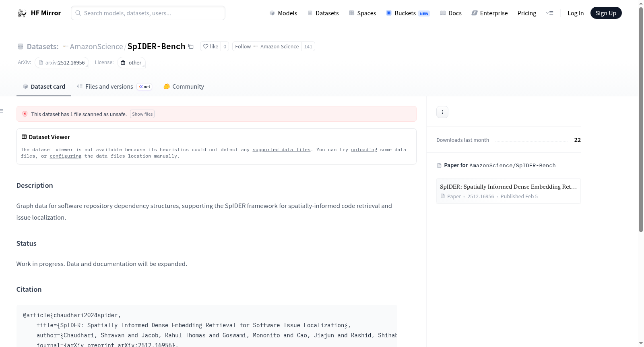This screenshot has width=644, height=347.
Task: Click the Log In link
Action: [576, 13]
